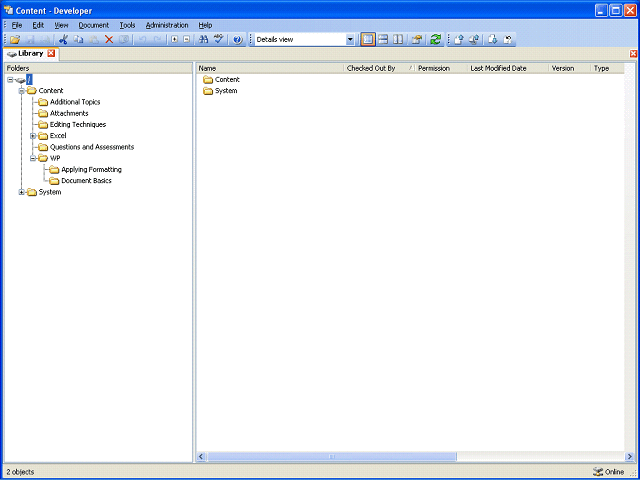
Task: Collapse the Content folder tree node
Action: 22,91
